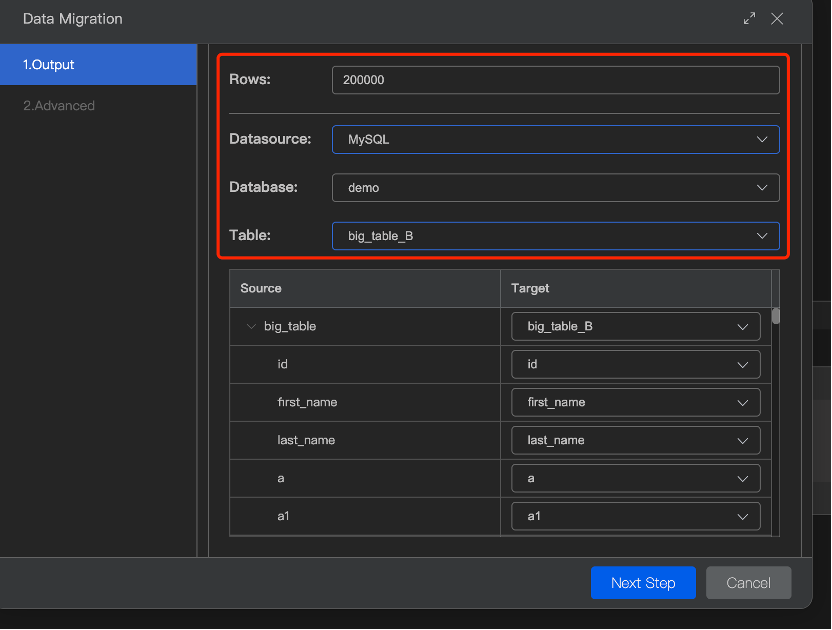Open target dropdown for column a1

tap(635, 516)
